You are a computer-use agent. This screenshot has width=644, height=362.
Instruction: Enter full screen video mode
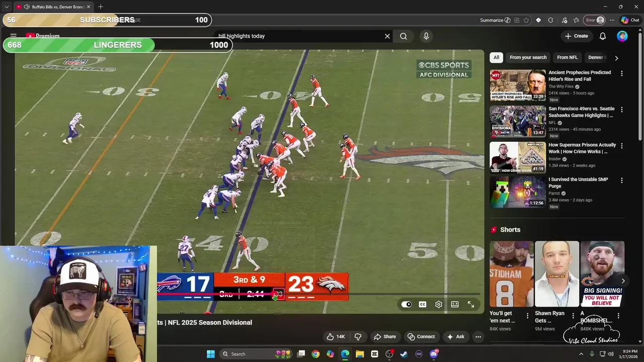471,304
